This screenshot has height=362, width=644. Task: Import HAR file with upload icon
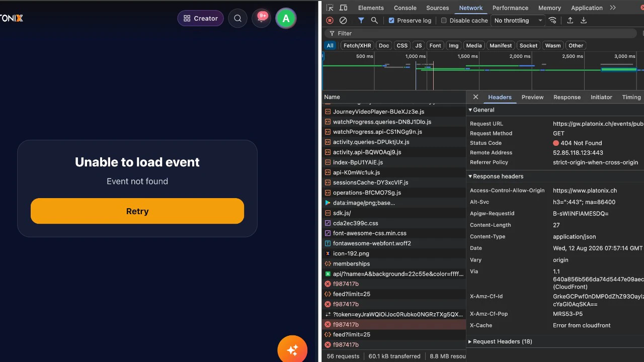[570, 21]
